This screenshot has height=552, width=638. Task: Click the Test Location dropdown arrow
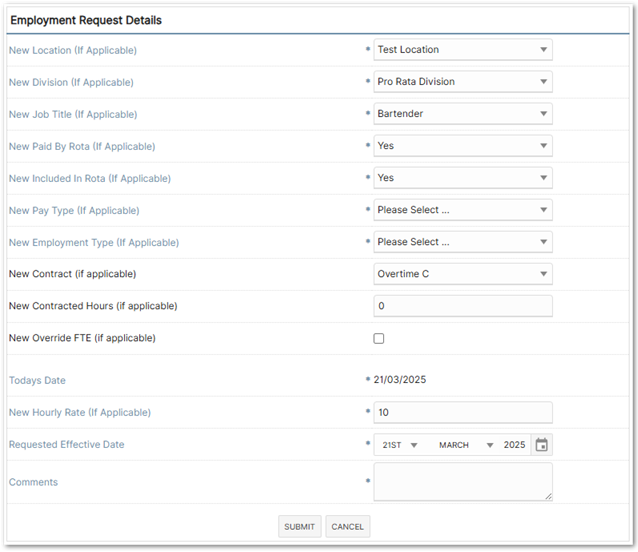coord(543,50)
